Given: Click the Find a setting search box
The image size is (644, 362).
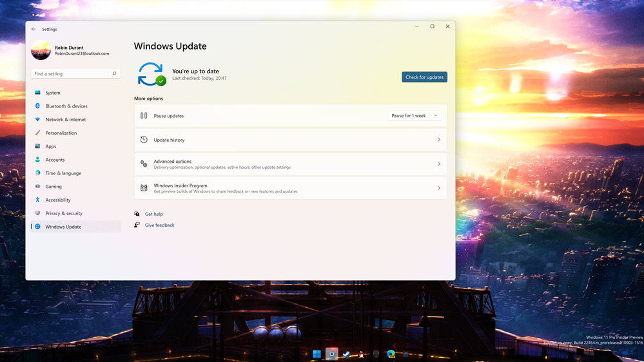Looking at the screenshot, I should click(75, 74).
